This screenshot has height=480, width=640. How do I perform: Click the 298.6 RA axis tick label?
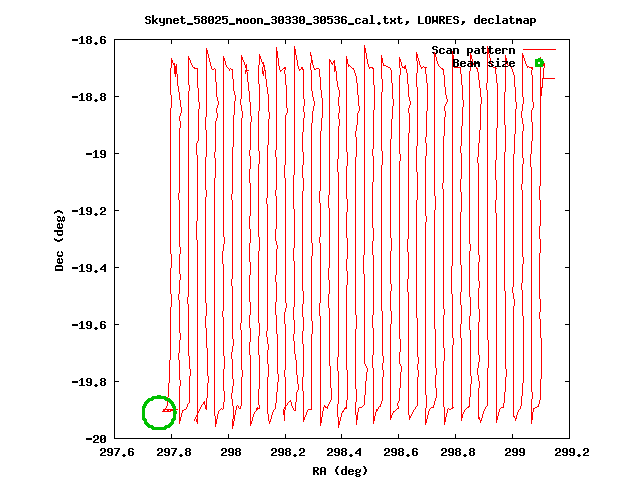(x=401, y=452)
